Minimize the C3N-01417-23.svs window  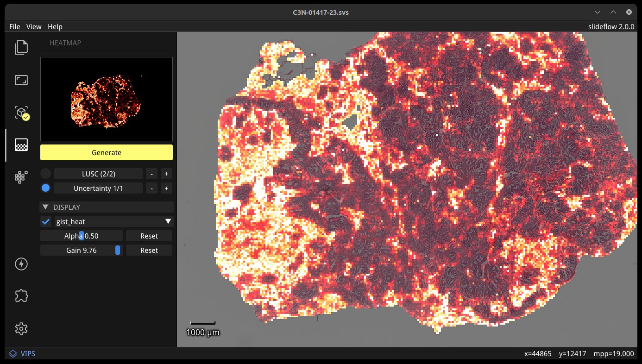pyautogui.click(x=598, y=12)
